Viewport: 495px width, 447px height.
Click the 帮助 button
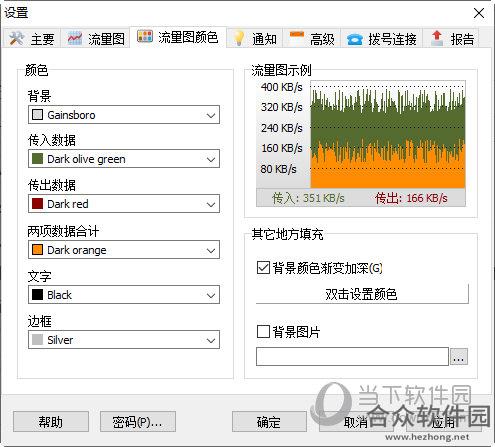[x=51, y=422]
